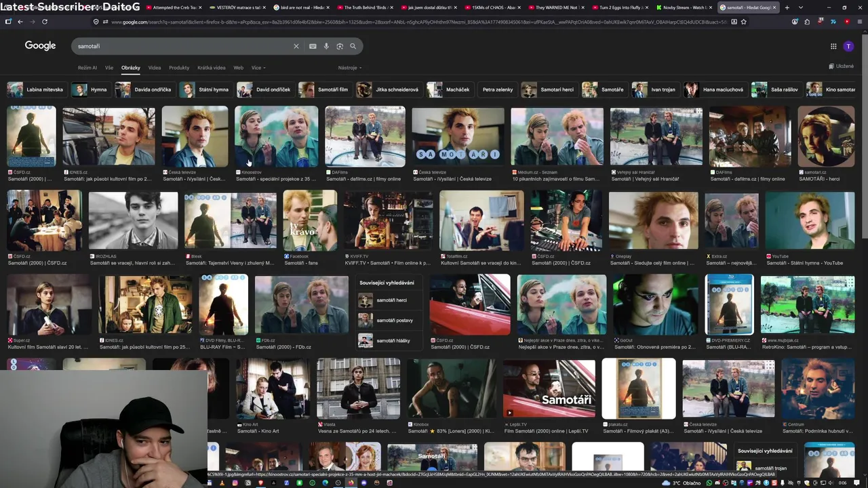The image size is (868, 488).
Task: Switch to the Krátká videa tab
Action: (212, 68)
